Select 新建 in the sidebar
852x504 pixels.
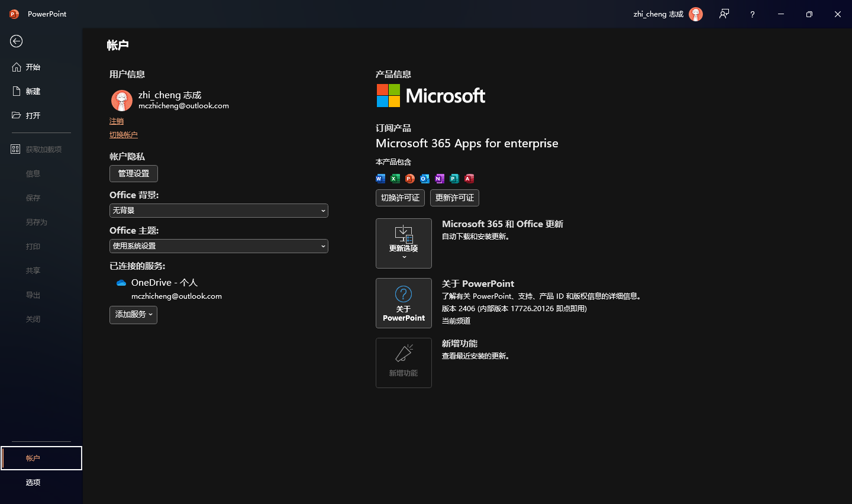[41, 91]
